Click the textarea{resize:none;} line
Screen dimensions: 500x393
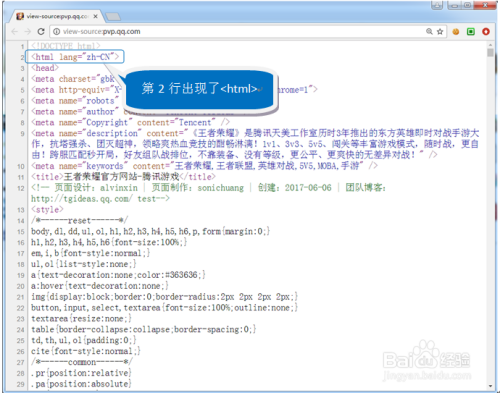(x=81, y=319)
